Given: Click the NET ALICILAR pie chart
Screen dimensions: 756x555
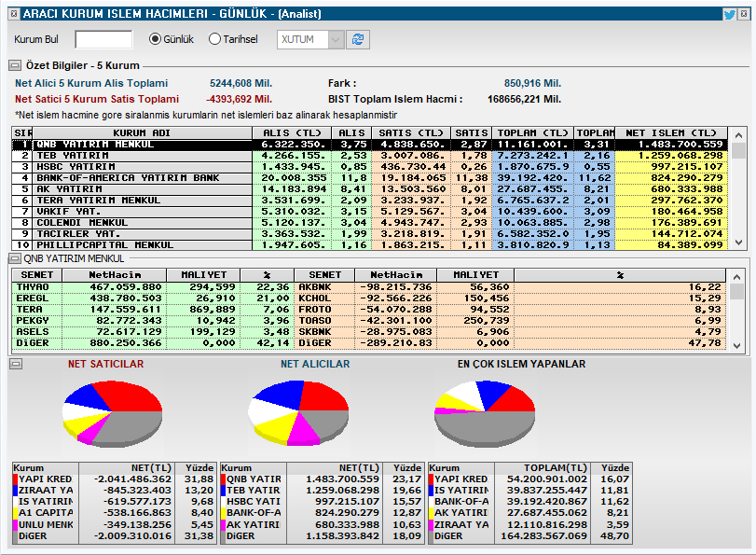Looking at the screenshot, I should (x=298, y=413).
